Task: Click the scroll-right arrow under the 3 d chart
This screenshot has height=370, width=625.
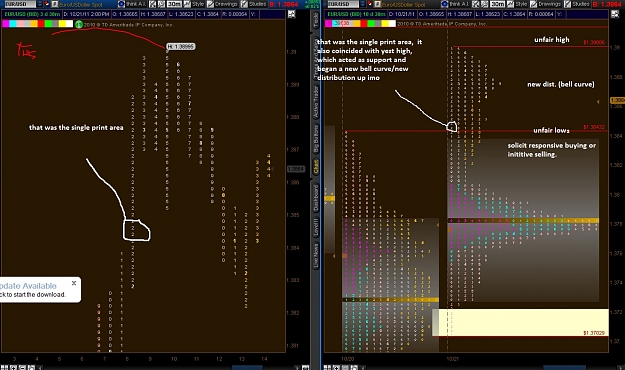Action: coord(297,367)
